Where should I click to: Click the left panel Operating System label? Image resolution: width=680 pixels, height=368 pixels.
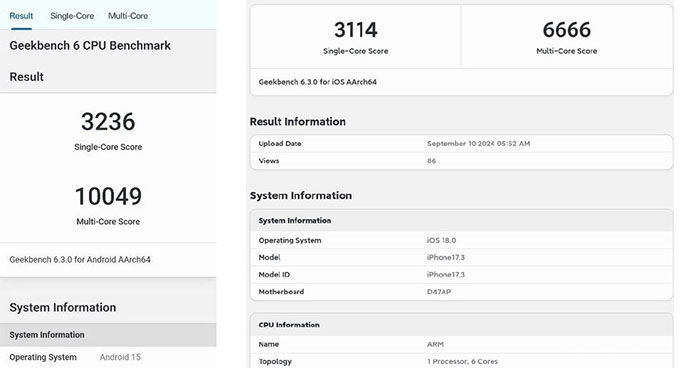[x=43, y=357]
